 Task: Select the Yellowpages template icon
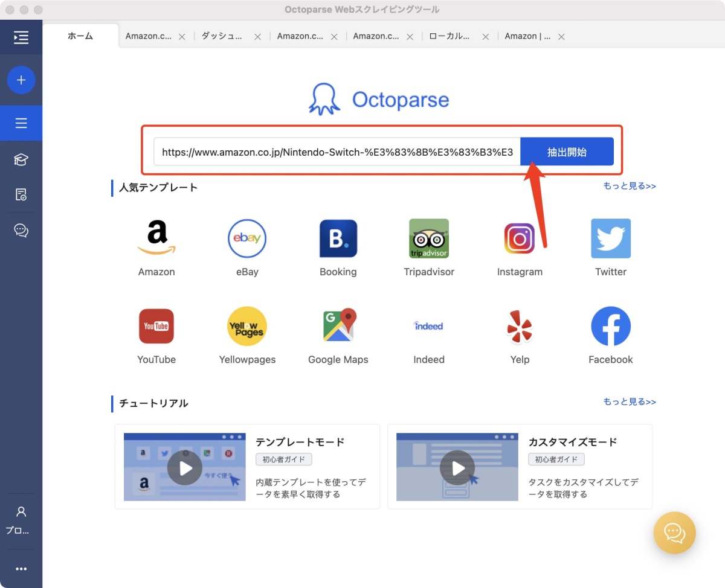pyautogui.click(x=247, y=326)
